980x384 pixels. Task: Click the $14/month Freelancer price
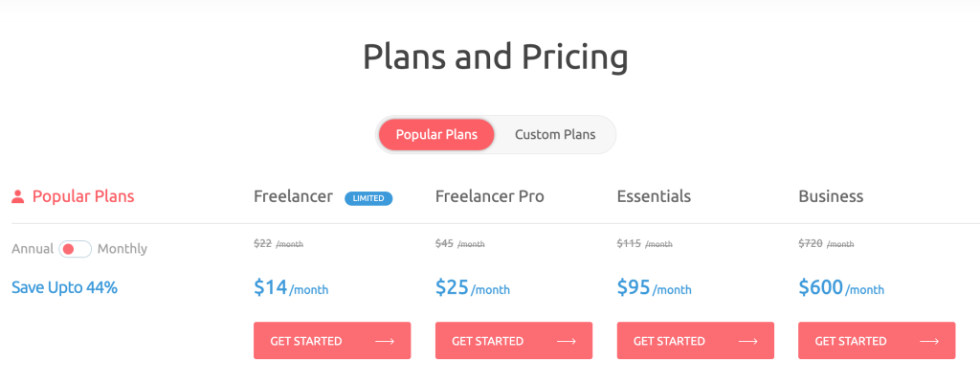pyautogui.click(x=291, y=287)
